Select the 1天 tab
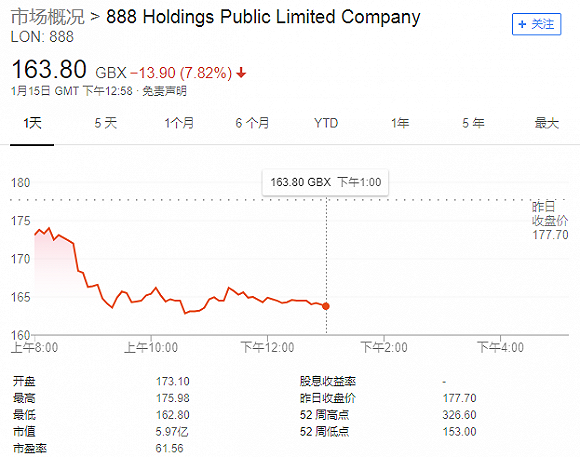 (x=32, y=123)
